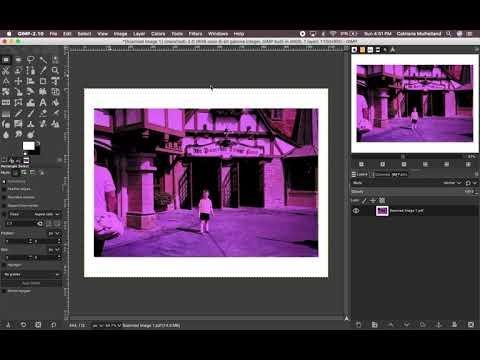Select the Blur/Sharpen tool
480x360 pixels.
click(x=6, y=135)
